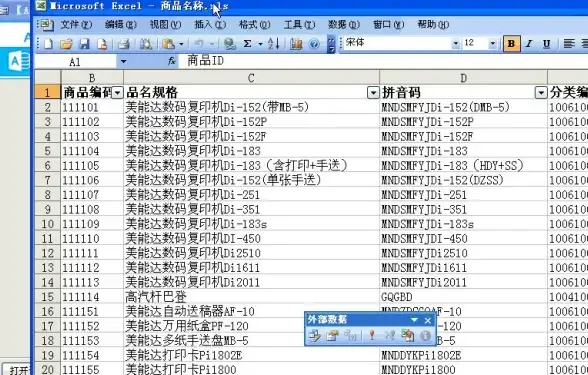Click the Undo arrow icon

pos(199,44)
